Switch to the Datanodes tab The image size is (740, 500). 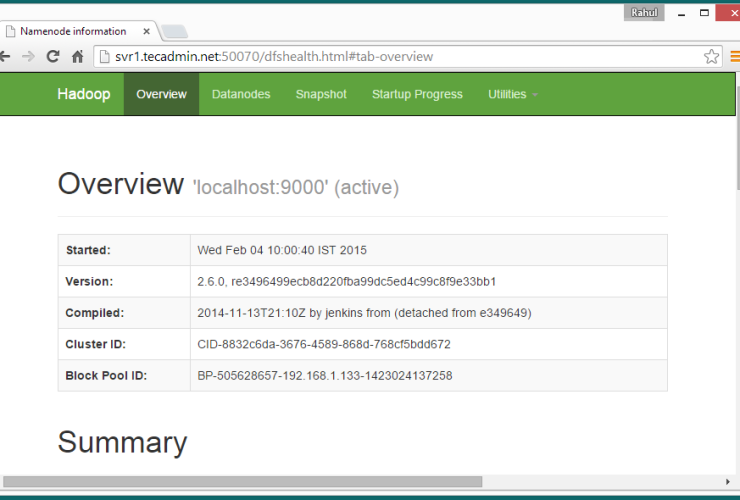[x=241, y=94]
